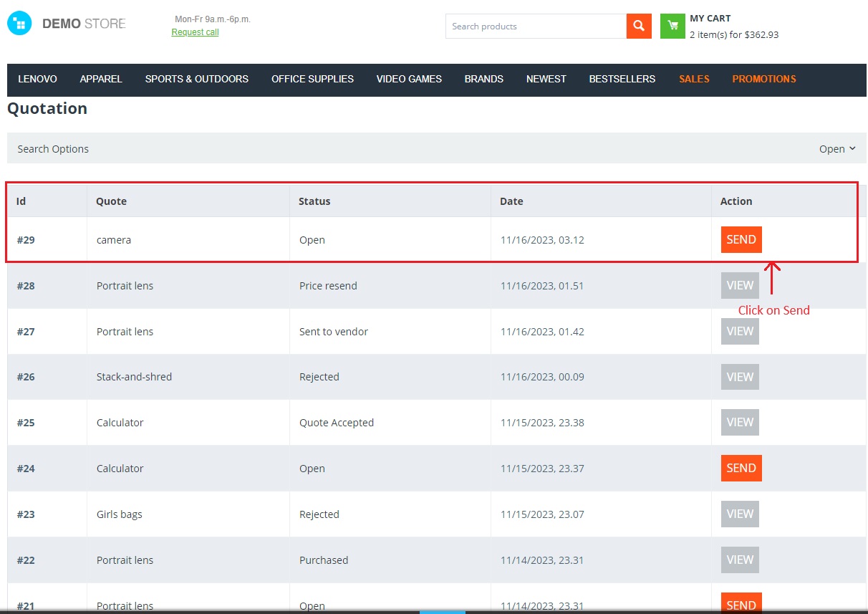
Task: Click View for quote #22
Action: (x=740, y=560)
